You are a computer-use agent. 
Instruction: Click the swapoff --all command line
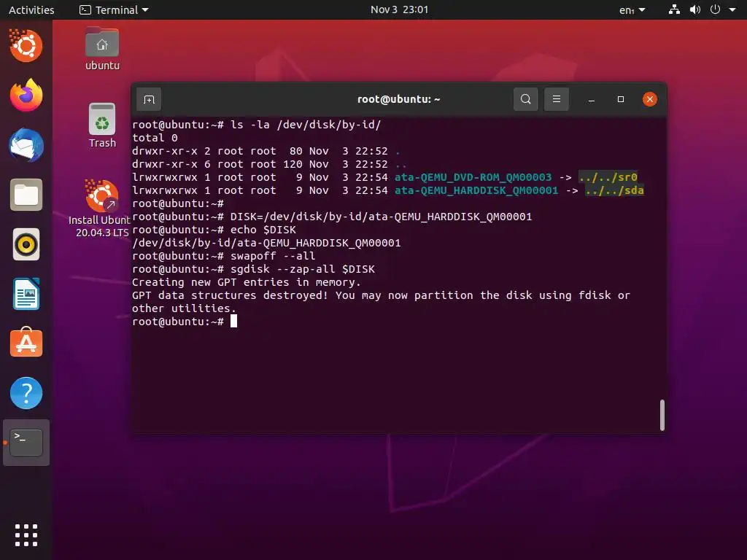pyautogui.click(x=273, y=256)
